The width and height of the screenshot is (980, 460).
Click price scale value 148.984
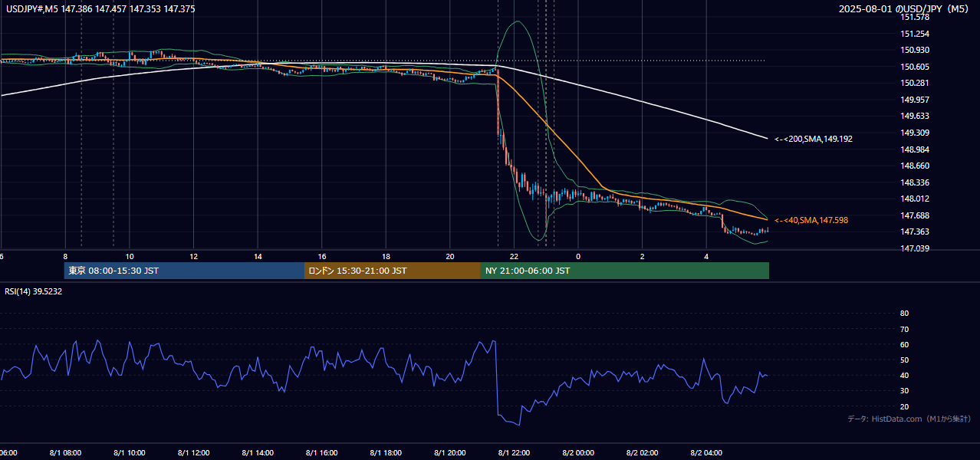point(915,149)
